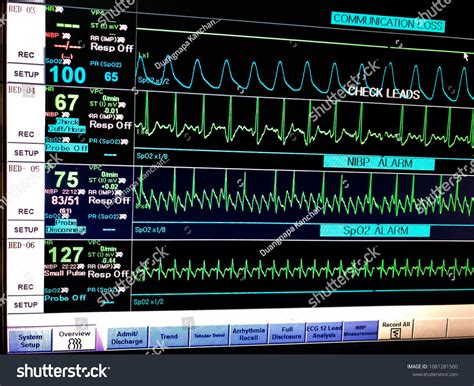Click PR (SpO2) alarm-off bell icon in Bed 05
The image size is (474, 386).
point(123,217)
